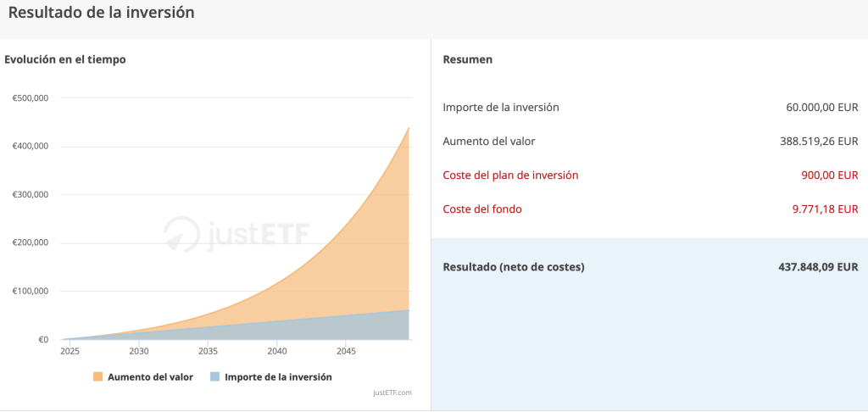Toggle the Aumento del valor legend label
Viewport: 868px width, 412px height.
tap(150, 376)
